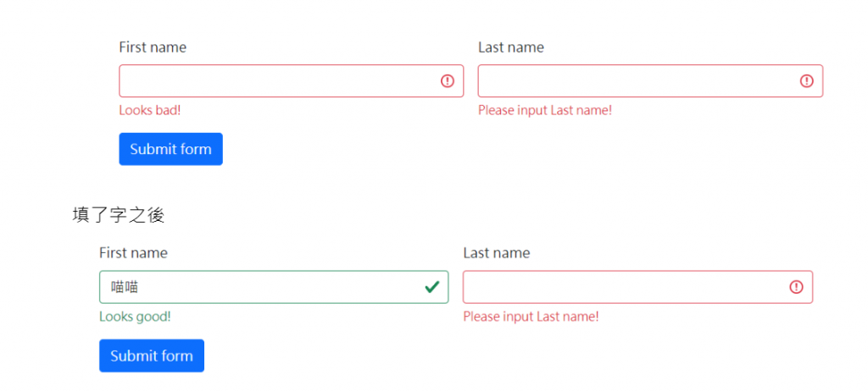This screenshot has width=868, height=392.
Task: Click error icon in top First name field
Action: tap(448, 81)
